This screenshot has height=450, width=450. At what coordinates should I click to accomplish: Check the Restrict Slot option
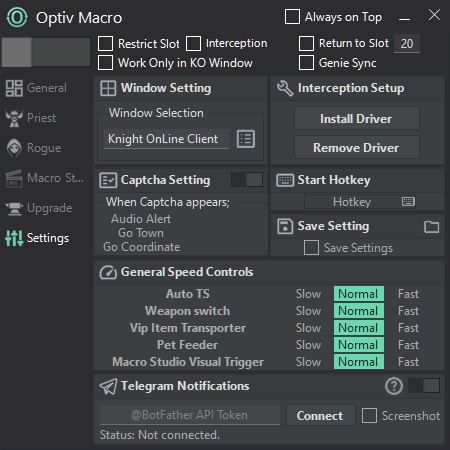point(105,43)
